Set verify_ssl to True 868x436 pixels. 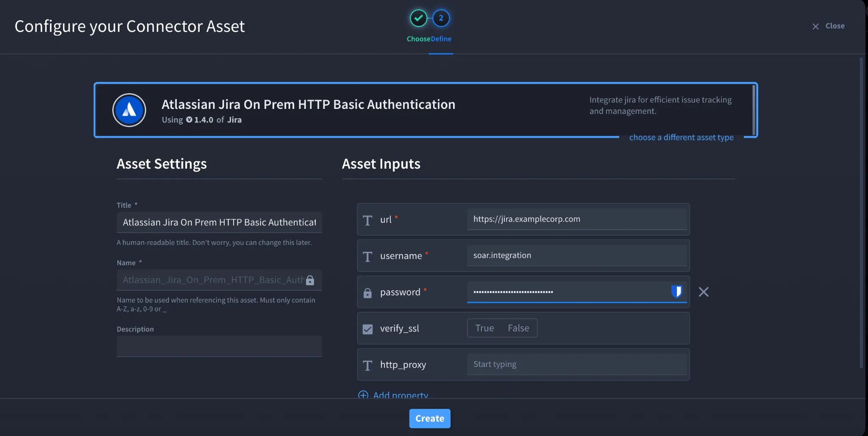click(484, 328)
